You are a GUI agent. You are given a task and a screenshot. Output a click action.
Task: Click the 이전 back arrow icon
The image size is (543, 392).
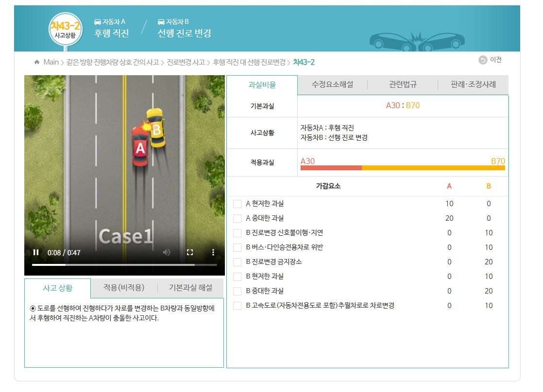click(x=482, y=60)
